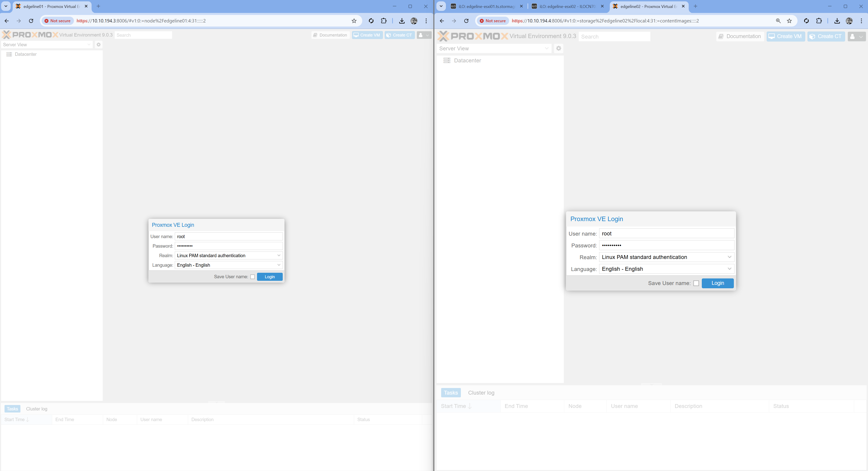Screen dimensions: 868x471
Task: Open Realm dropdown in edgeline02 login
Action: (x=729, y=257)
